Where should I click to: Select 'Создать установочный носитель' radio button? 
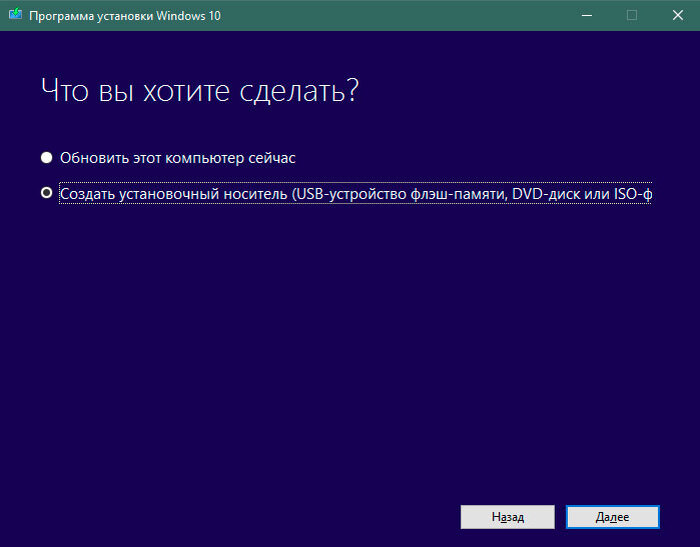46,193
